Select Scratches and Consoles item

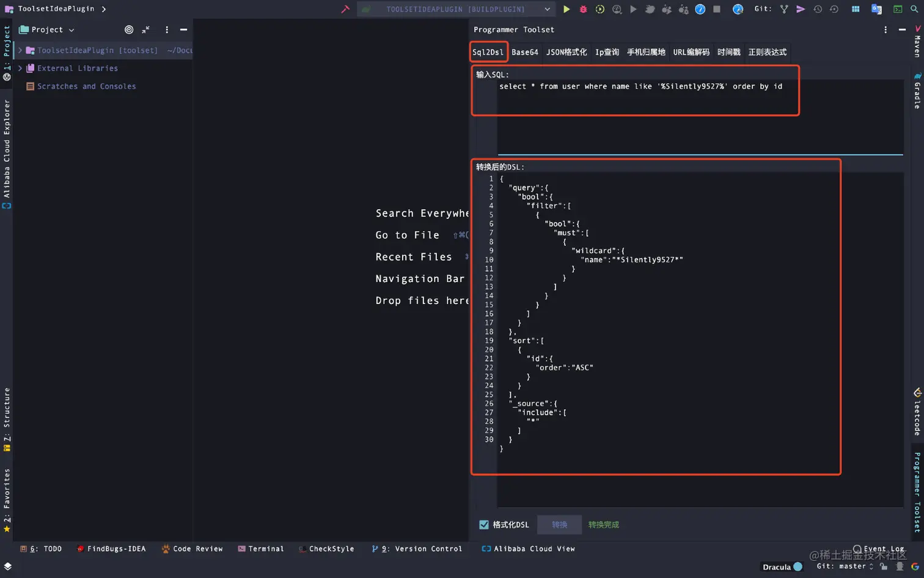81,86
